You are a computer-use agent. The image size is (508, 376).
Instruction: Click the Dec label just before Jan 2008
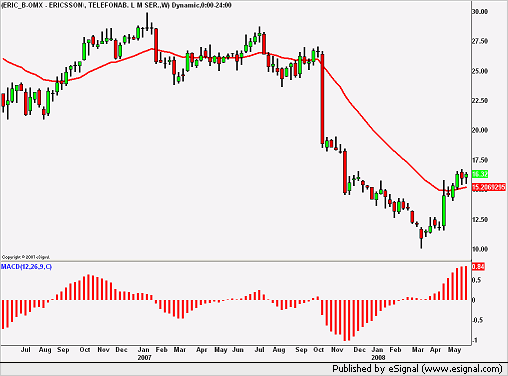(360, 350)
